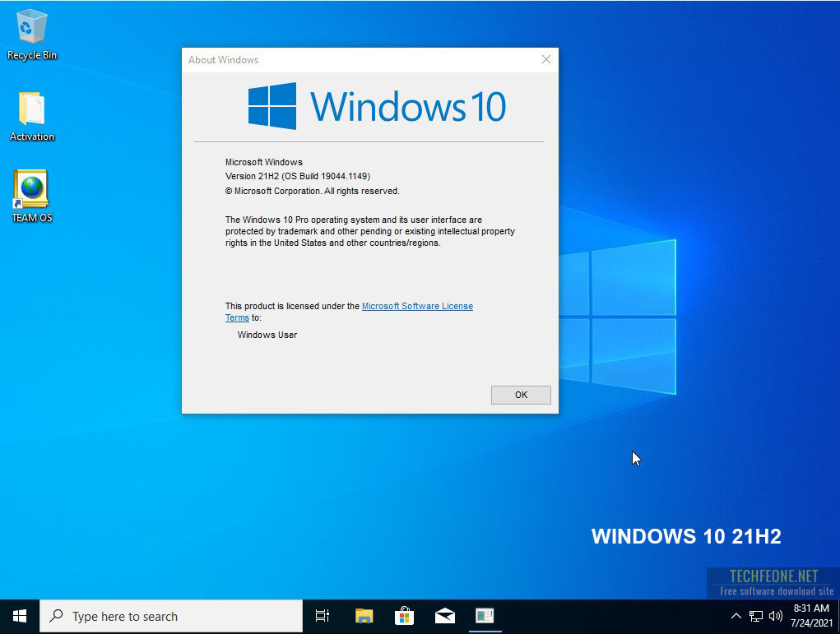Open the Windows Start menu
The image size is (840, 634).
20,617
